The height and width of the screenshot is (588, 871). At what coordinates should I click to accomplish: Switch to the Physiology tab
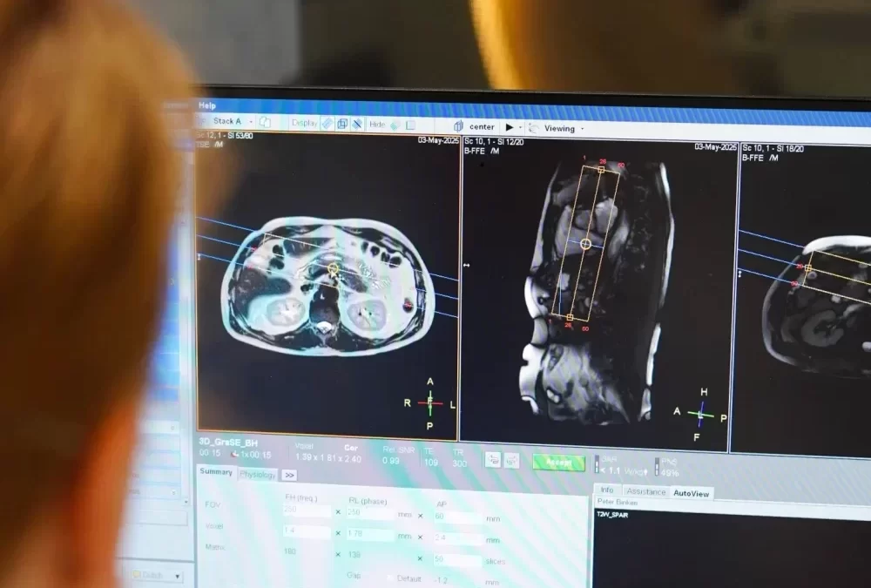click(x=257, y=475)
